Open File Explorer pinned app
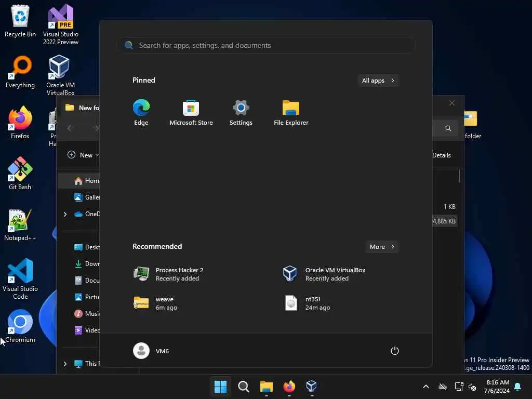 291,112
